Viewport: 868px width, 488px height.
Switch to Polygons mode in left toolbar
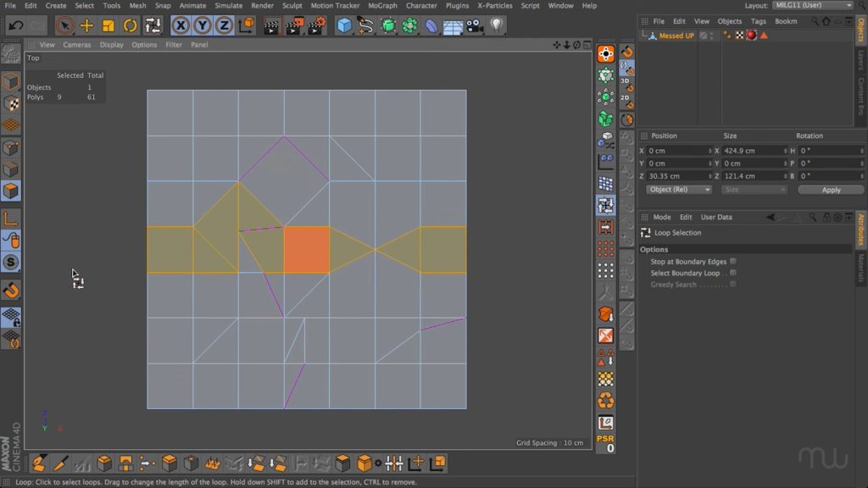point(11,191)
